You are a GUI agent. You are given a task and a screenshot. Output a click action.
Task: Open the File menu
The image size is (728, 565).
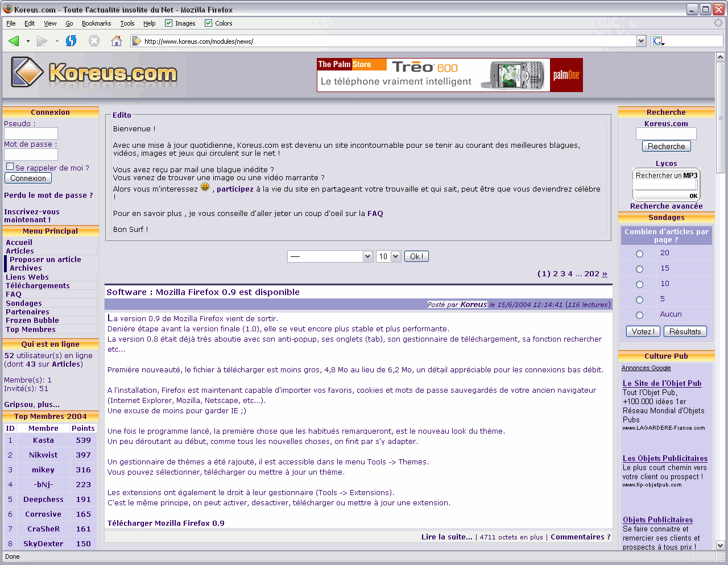(11, 23)
